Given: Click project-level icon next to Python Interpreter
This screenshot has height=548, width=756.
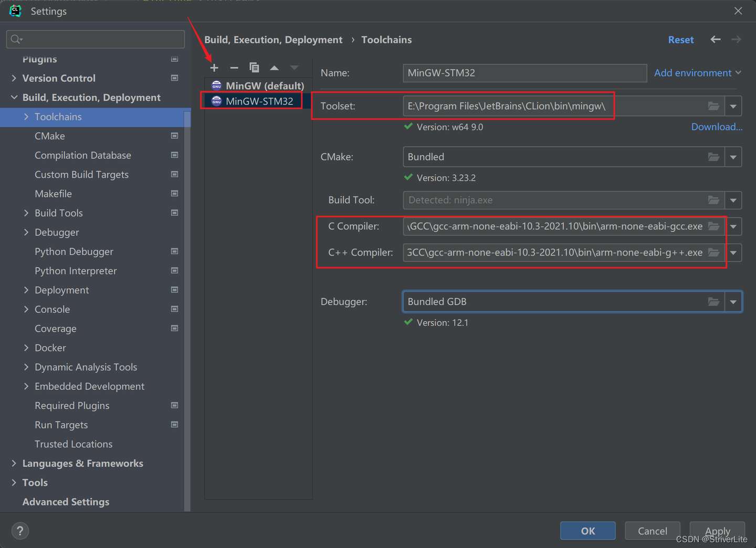Looking at the screenshot, I should 174,271.
